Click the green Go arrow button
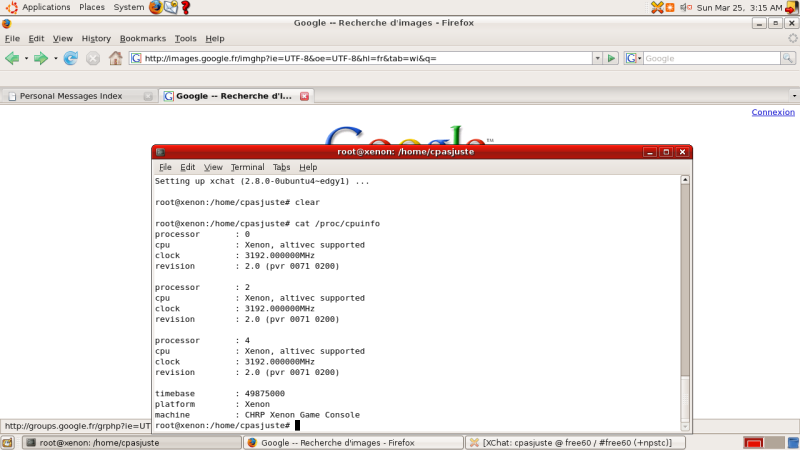800x450 pixels. click(611, 58)
